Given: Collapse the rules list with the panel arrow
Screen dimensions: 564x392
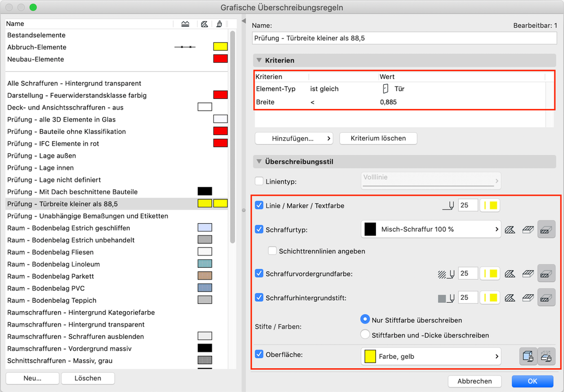Looking at the screenshot, I should click(x=243, y=21).
